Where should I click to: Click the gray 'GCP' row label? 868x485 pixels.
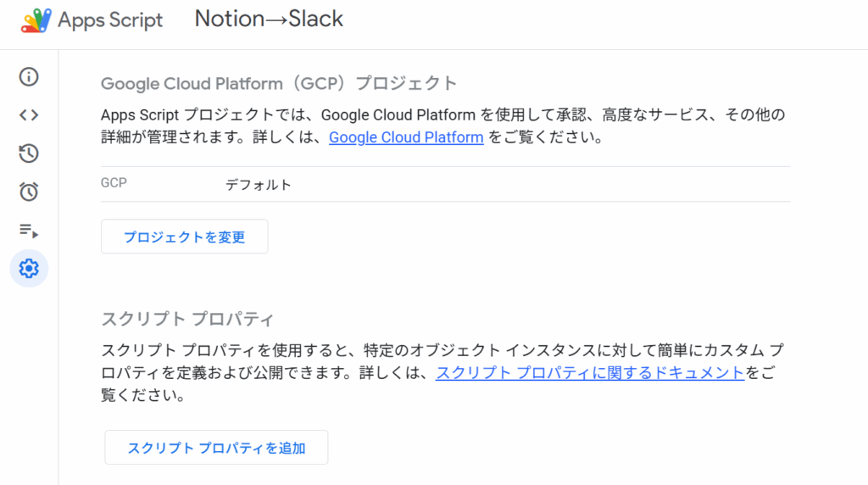click(x=114, y=182)
